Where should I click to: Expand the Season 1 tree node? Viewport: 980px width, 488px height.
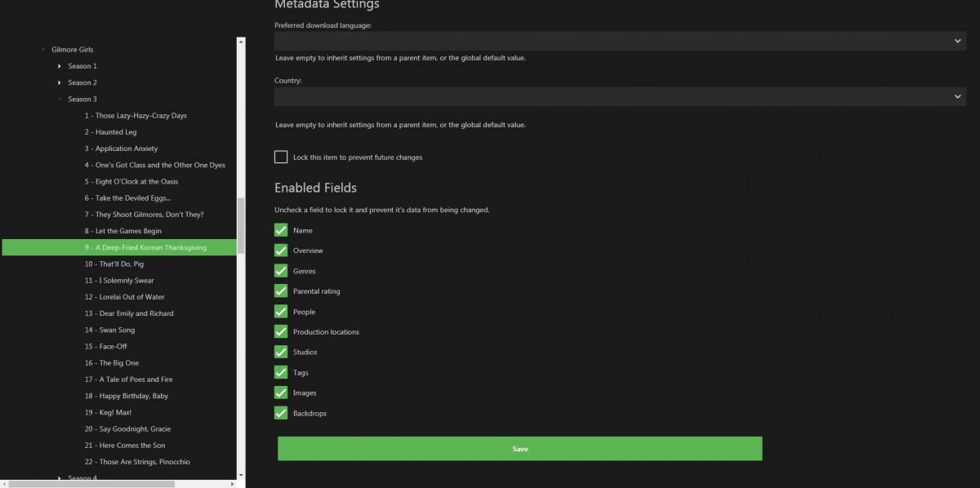pos(60,66)
